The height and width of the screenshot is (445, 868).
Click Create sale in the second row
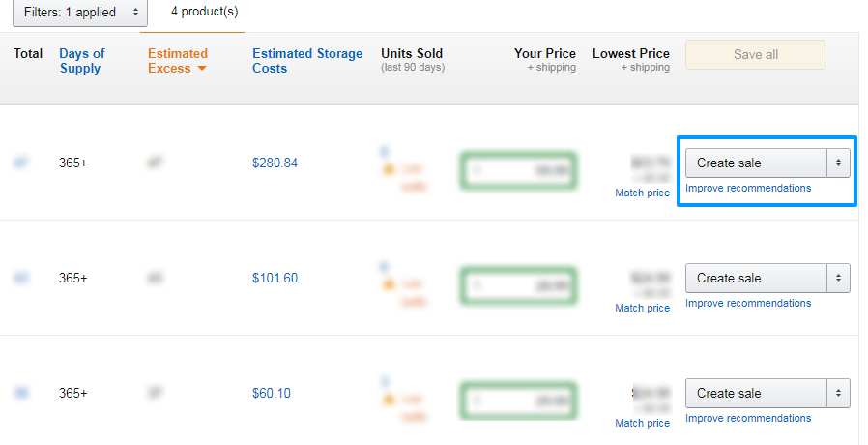[756, 278]
